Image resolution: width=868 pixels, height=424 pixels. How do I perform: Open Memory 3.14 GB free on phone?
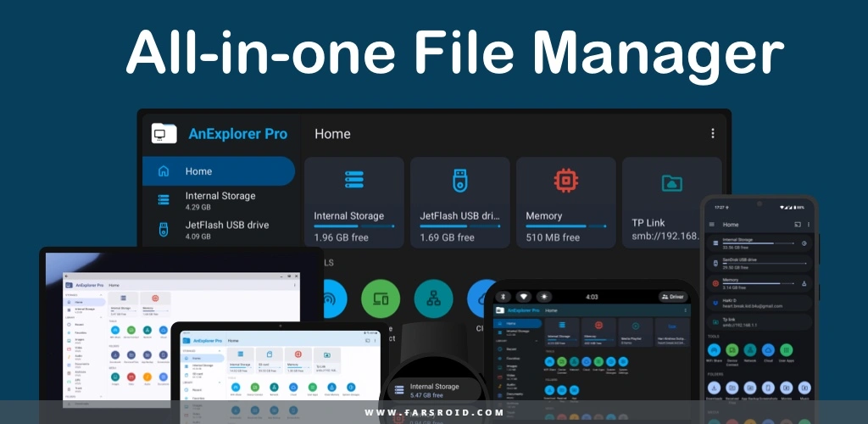[759, 283]
